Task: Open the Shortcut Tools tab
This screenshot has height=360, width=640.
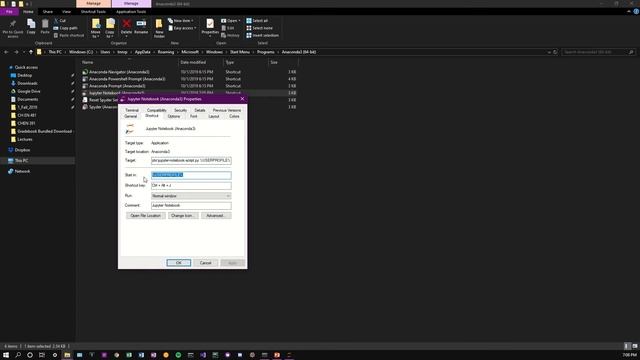Action: click(93, 11)
